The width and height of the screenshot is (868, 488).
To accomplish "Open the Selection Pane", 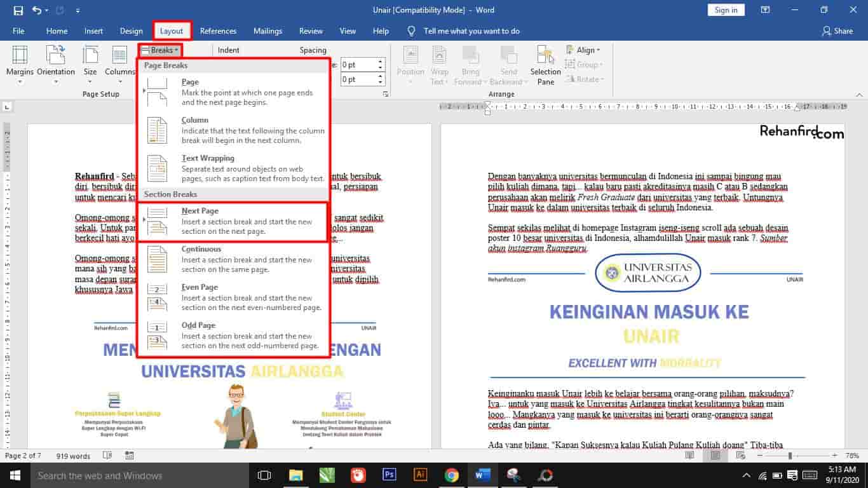I will [x=545, y=65].
